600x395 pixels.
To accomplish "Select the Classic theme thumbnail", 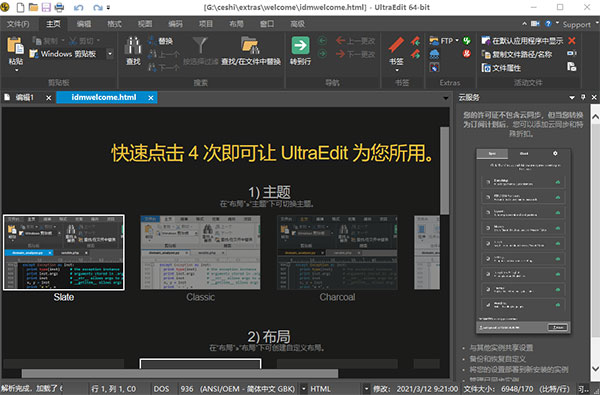I will tap(201, 253).
